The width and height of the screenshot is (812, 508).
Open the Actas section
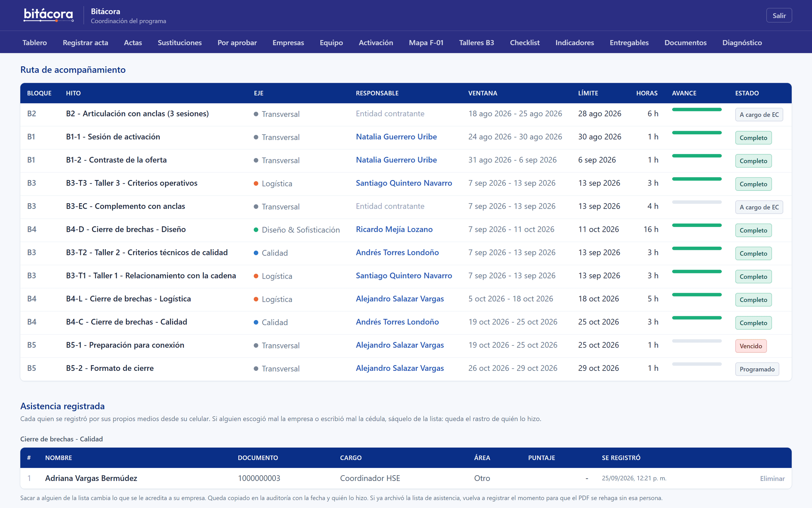click(133, 43)
